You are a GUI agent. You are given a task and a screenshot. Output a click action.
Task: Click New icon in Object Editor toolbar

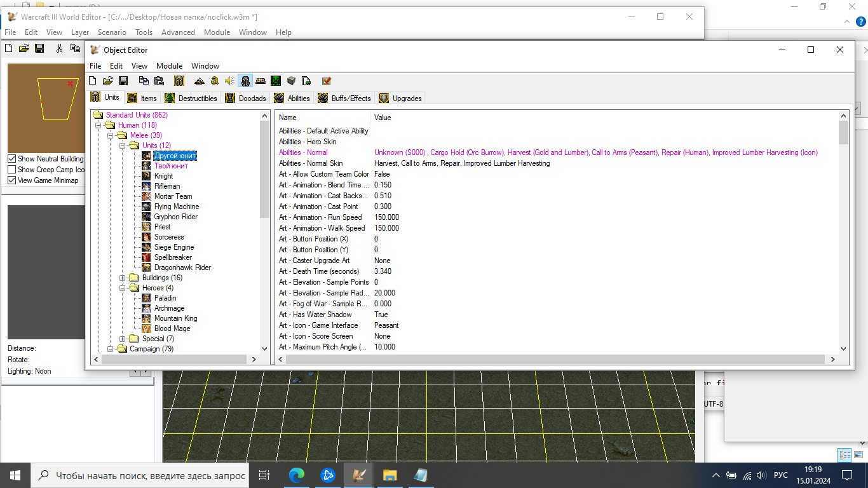pos(93,81)
